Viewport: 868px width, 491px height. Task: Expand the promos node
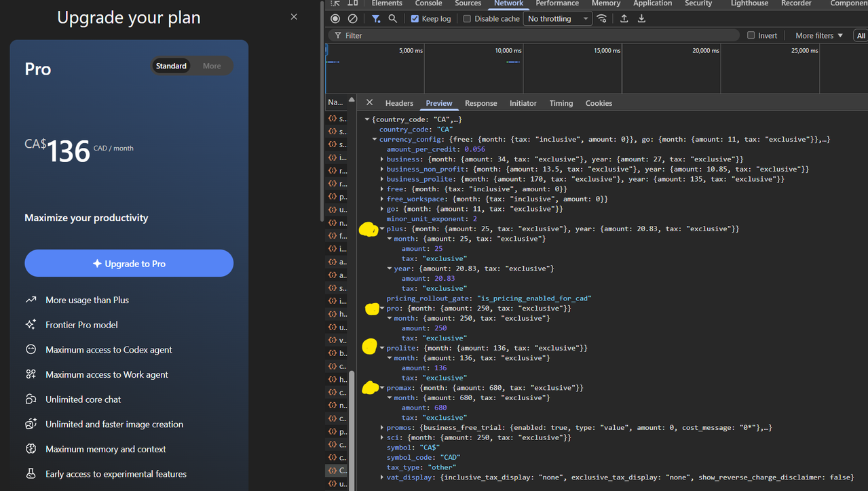click(381, 427)
